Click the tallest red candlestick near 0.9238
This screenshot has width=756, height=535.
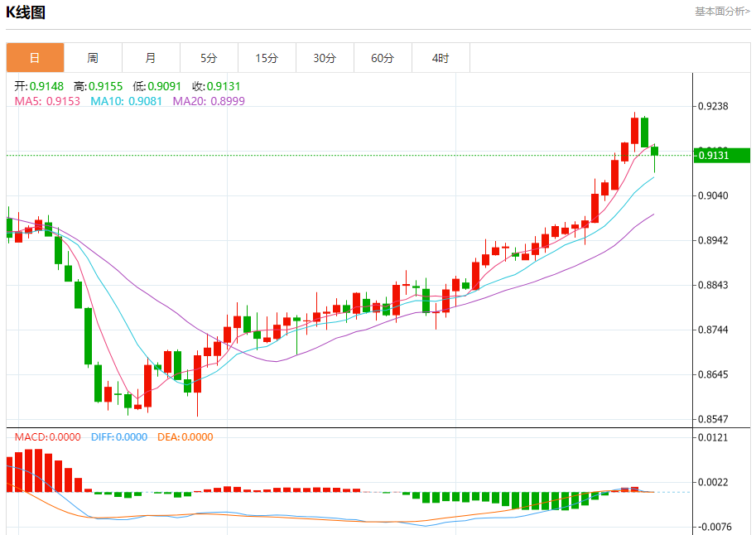click(634, 130)
